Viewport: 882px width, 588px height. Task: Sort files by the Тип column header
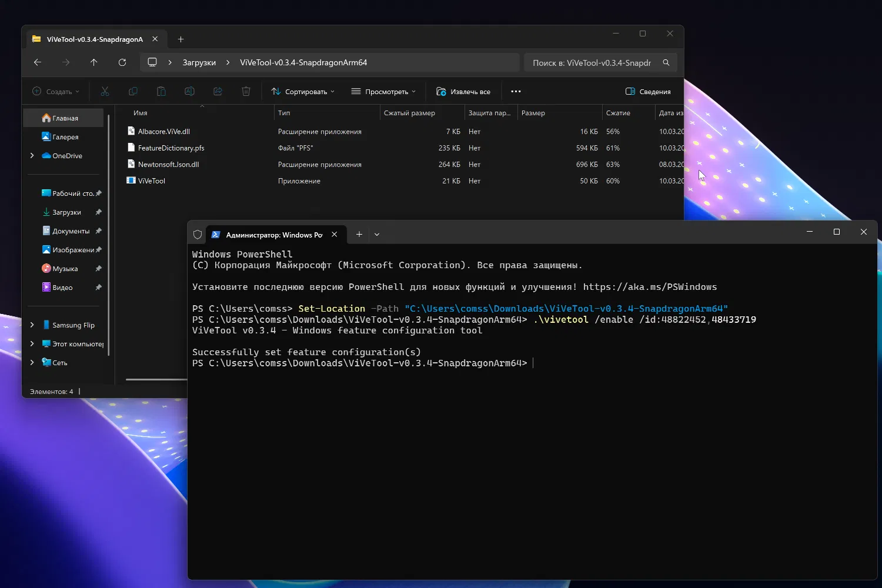tap(284, 113)
